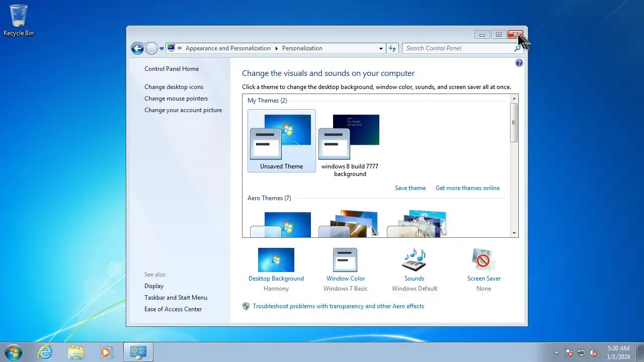The image size is (644, 362).
Task: Open Desktop Background settings icon
Action: point(276,260)
